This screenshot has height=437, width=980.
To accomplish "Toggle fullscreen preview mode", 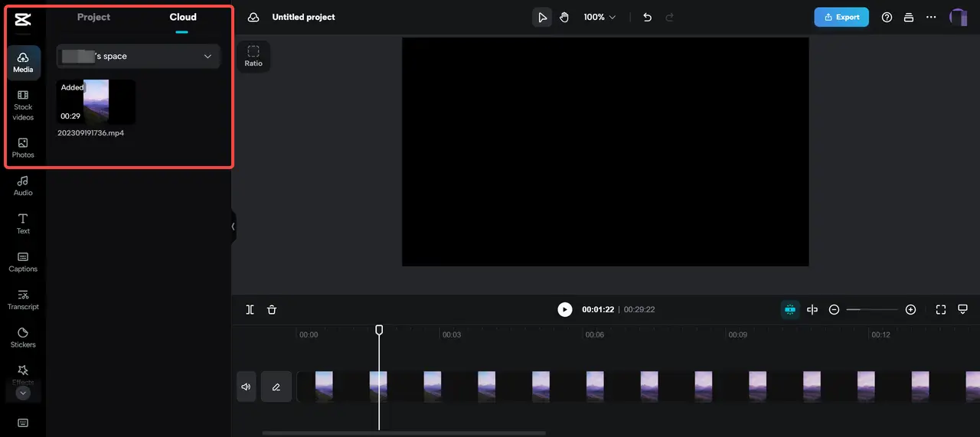I will pyautogui.click(x=941, y=310).
